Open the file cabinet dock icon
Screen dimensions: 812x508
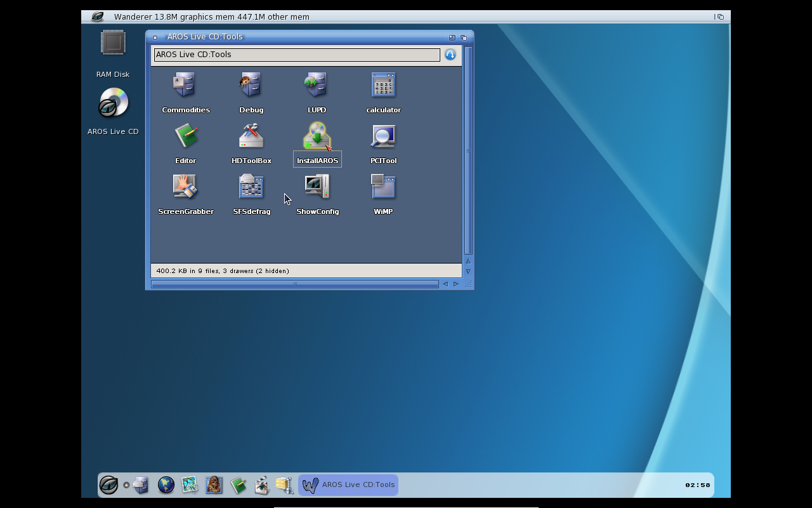(141, 485)
